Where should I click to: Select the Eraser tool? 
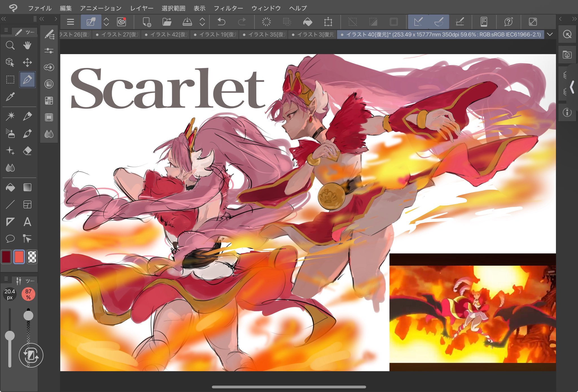click(27, 151)
